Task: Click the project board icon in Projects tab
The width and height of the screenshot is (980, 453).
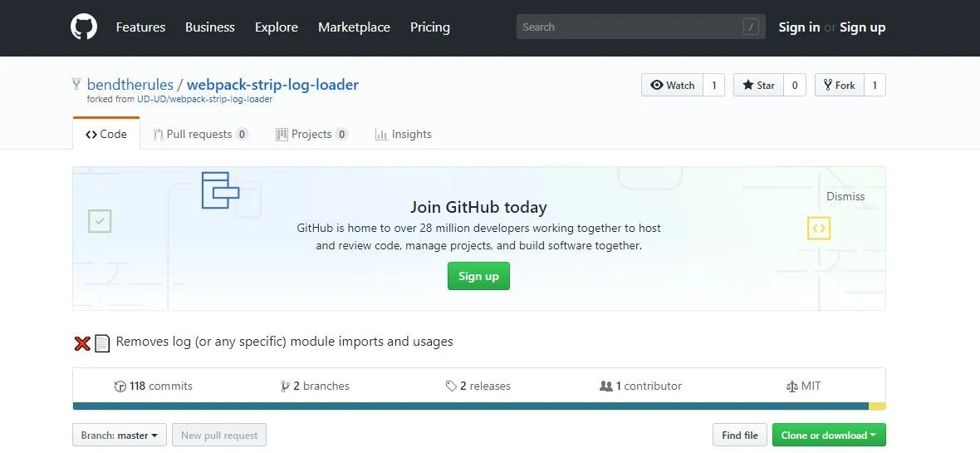Action: tap(282, 134)
